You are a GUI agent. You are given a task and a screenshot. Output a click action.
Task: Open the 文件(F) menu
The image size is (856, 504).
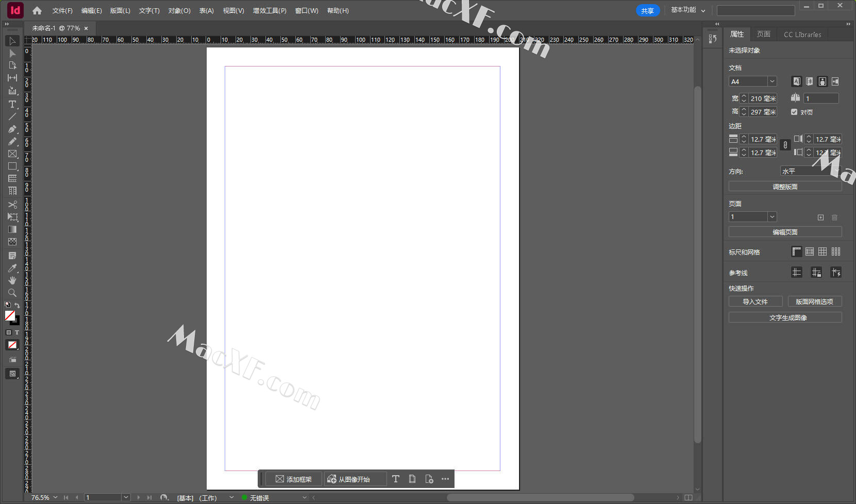(x=62, y=10)
